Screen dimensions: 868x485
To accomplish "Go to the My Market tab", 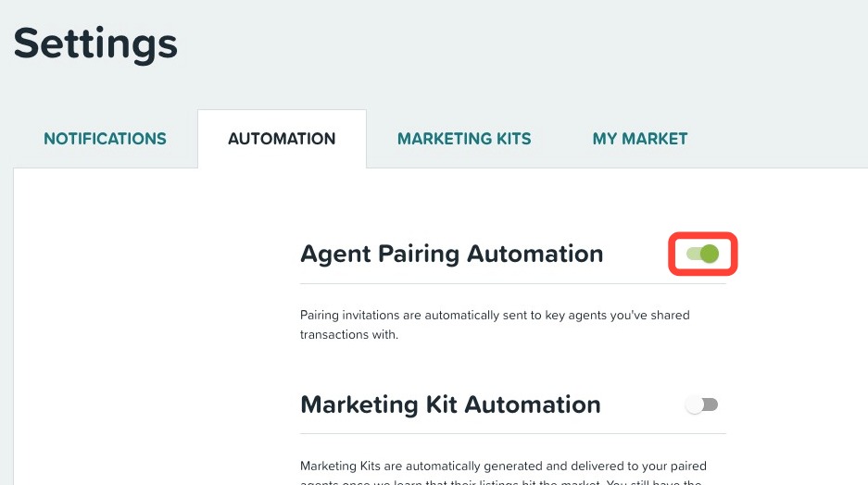I will [640, 138].
